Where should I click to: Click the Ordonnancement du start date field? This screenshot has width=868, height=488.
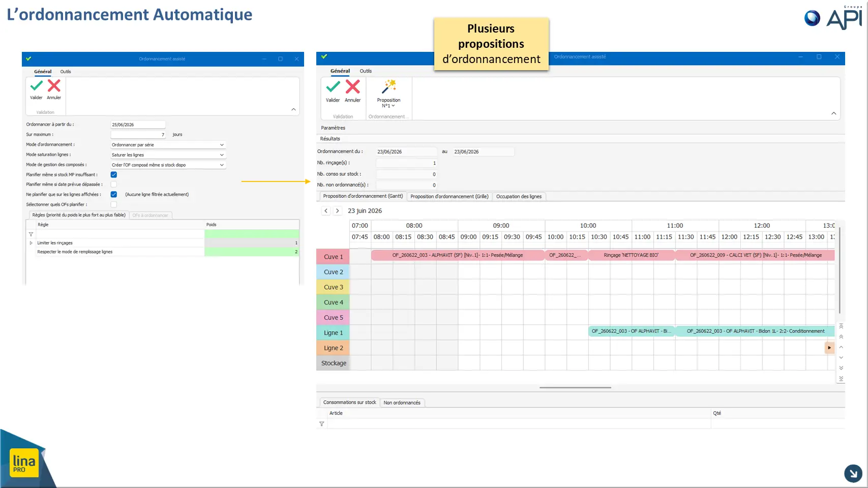(x=406, y=151)
